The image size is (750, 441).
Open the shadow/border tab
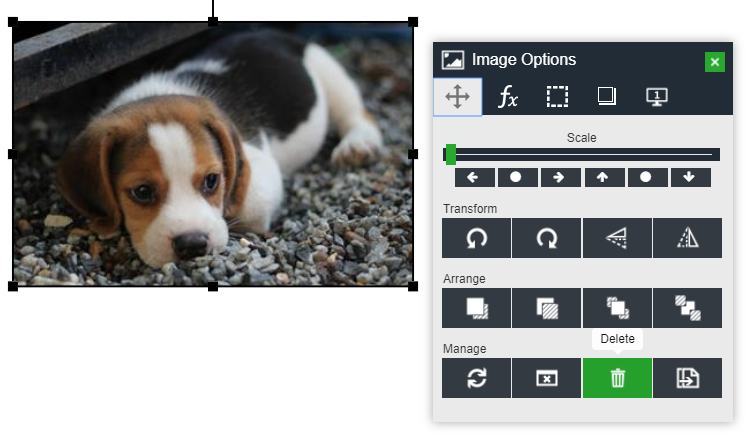607,97
